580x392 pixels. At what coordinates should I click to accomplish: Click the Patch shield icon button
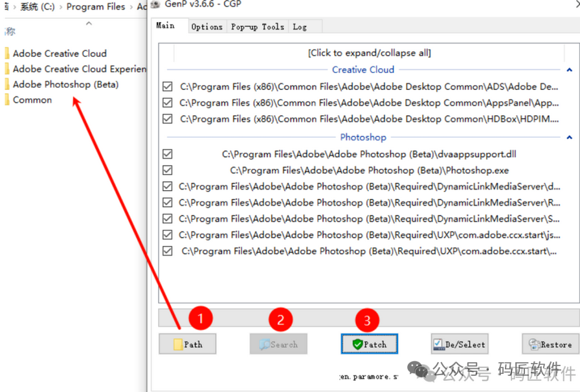click(369, 344)
